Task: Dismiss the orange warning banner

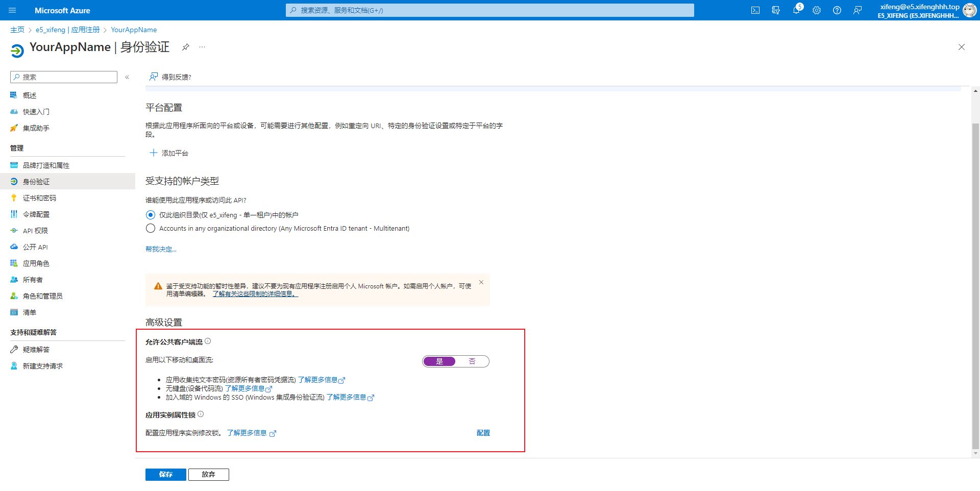Action: (481, 282)
